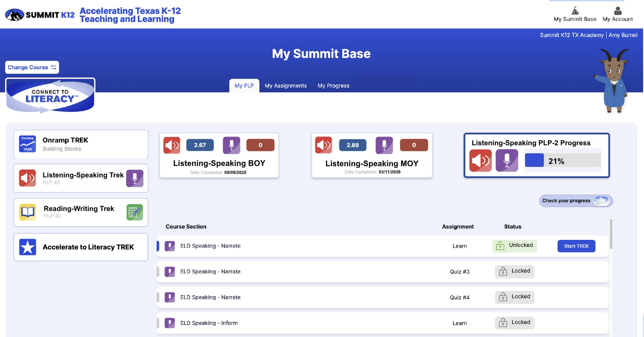Click the BOY date 09/09/2025
The image size is (644, 337).
[x=235, y=173]
